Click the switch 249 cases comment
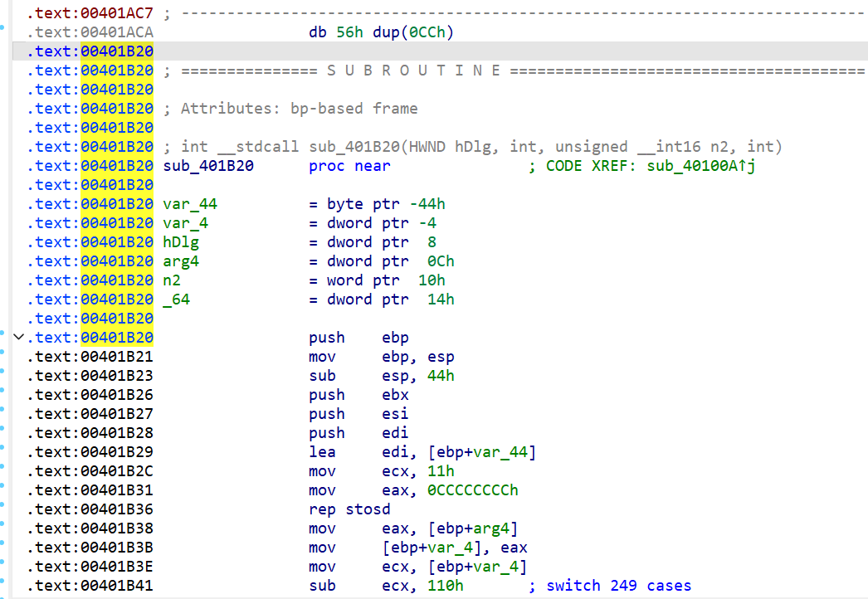 (609, 587)
